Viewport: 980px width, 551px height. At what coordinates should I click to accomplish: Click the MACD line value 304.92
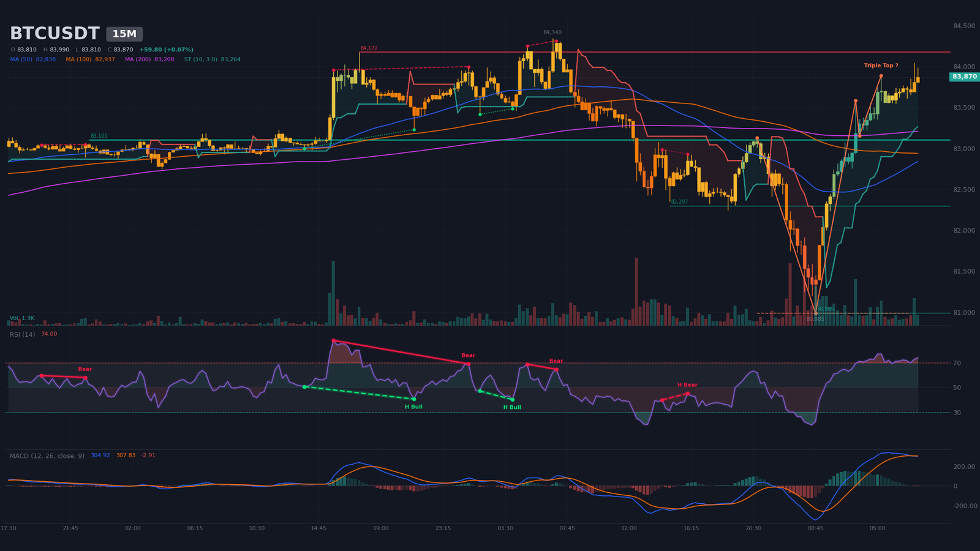click(x=100, y=455)
